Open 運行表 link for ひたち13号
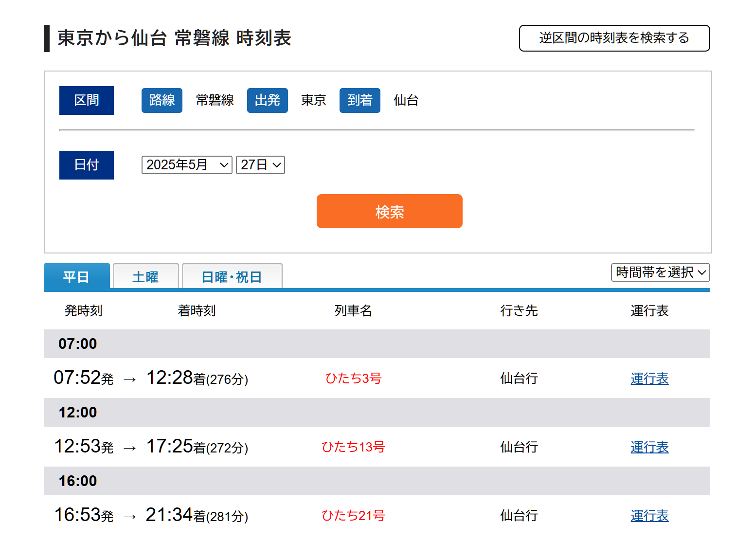 click(x=649, y=447)
